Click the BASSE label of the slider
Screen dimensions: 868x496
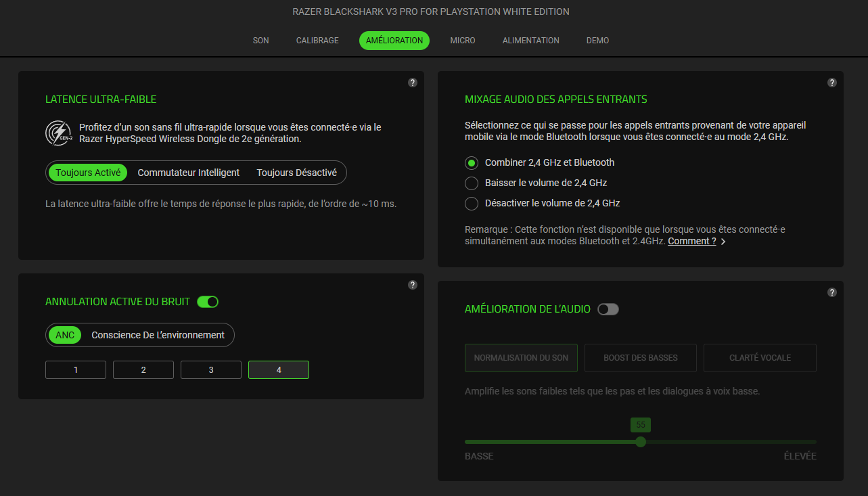click(479, 456)
